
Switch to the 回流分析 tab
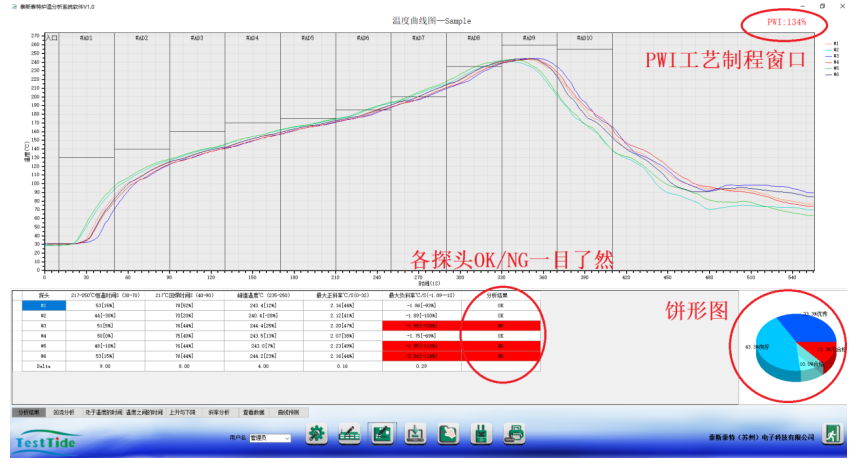coord(64,412)
